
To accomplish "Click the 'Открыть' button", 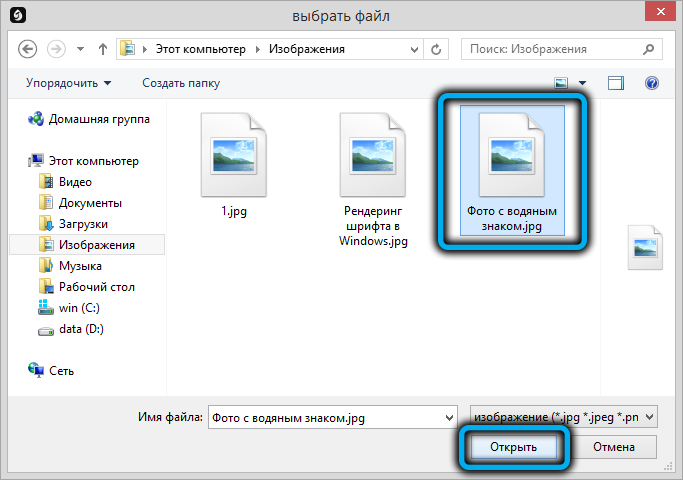I will click(514, 447).
